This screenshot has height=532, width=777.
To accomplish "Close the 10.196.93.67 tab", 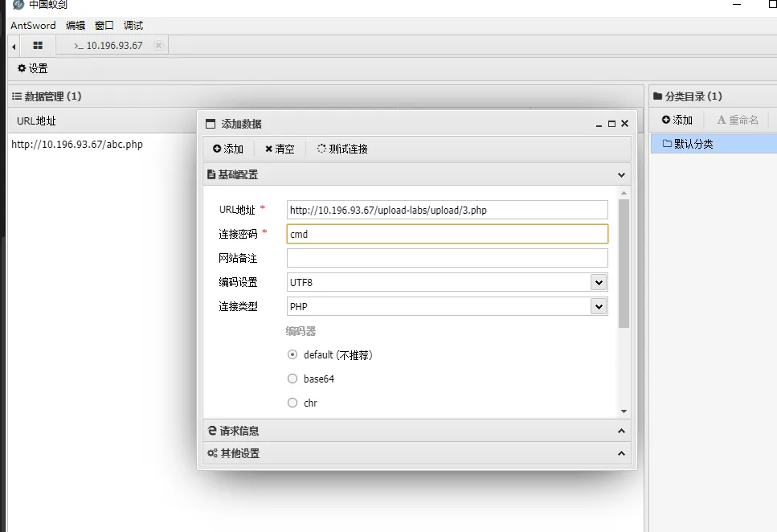I will tap(158, 45).
